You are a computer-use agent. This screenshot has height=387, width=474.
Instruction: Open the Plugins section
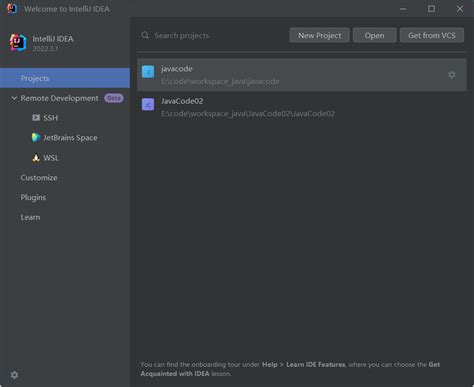click(x=33, y=197)
